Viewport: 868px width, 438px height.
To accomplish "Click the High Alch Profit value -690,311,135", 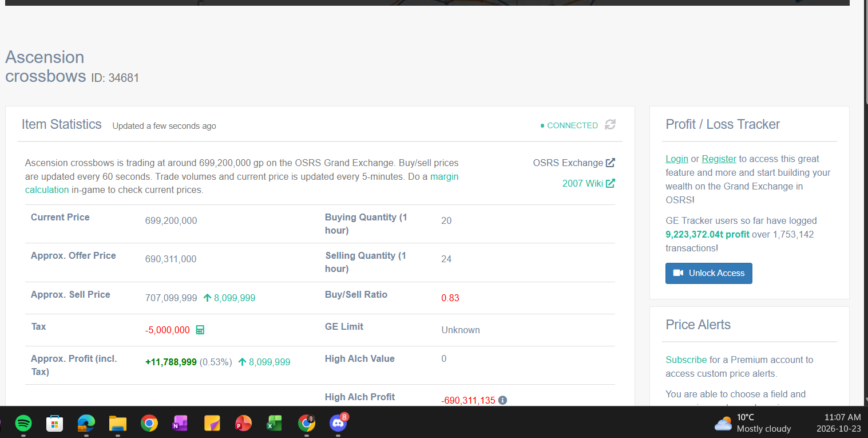I will click(x=468, y=400).
